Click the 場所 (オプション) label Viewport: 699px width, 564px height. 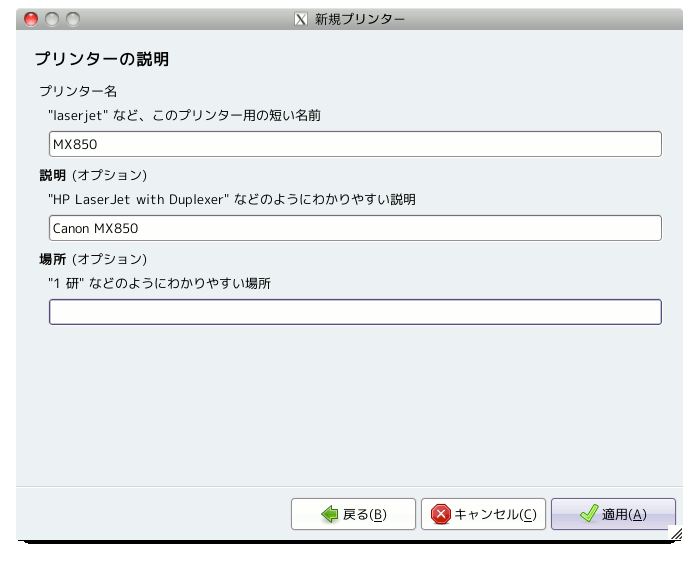coord(93,259)
